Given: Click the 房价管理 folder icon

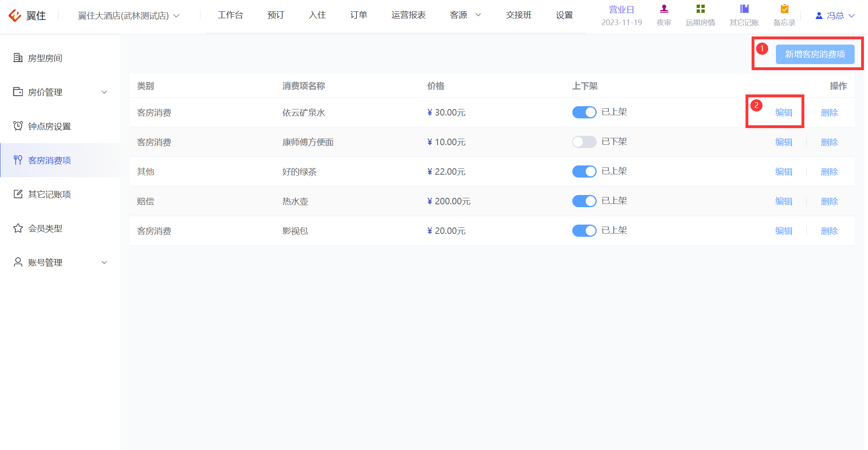Looking at the screenshot, I should coord(18,92).
